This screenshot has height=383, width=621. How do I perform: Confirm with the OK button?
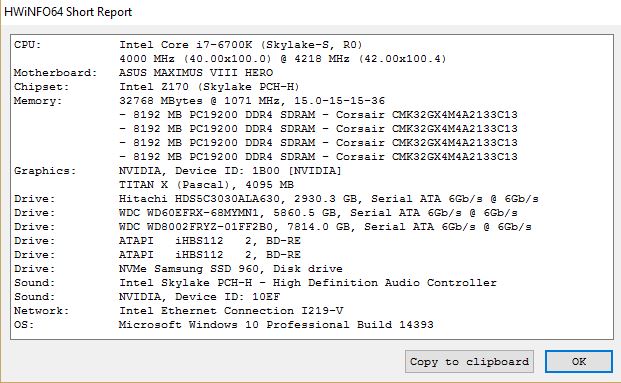(579, 362)
